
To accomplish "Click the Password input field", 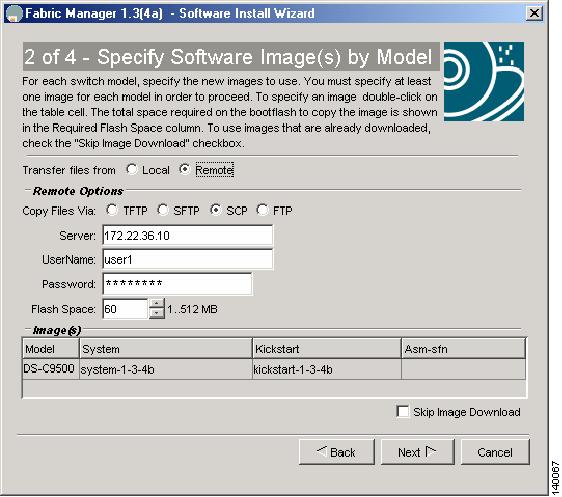I will (177, 284).
